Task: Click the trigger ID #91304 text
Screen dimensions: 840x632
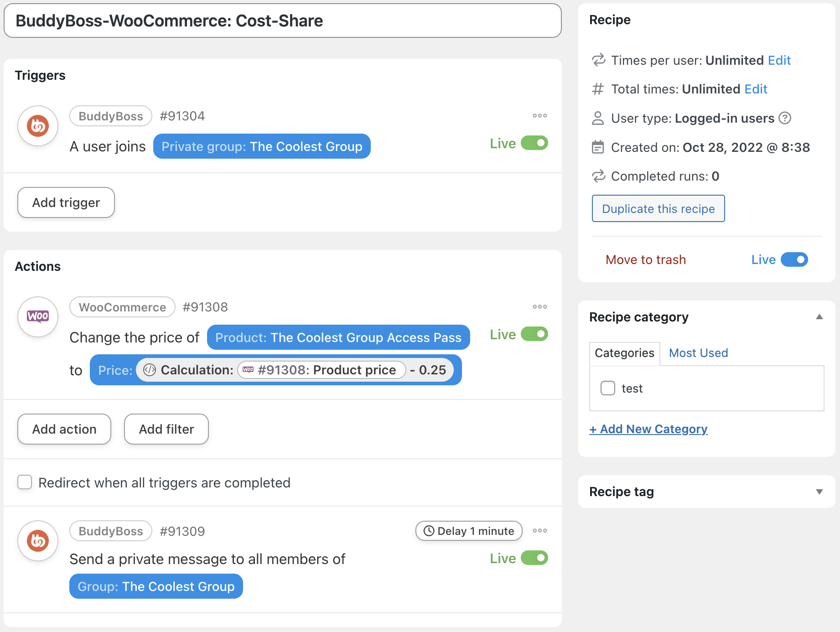Action: (x=182, y=116)
